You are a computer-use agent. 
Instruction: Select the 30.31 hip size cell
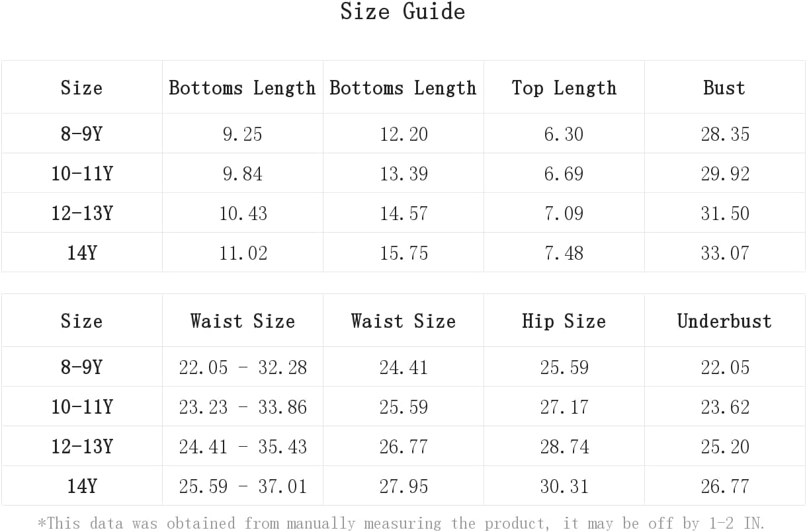[x=564, y=486]
